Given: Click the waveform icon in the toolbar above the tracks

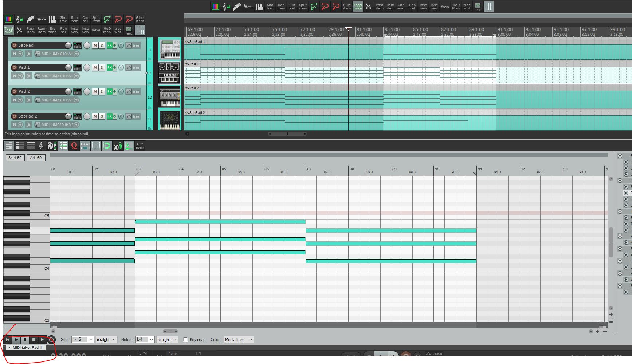Looking at the screenshot, I should pos(42,19).
